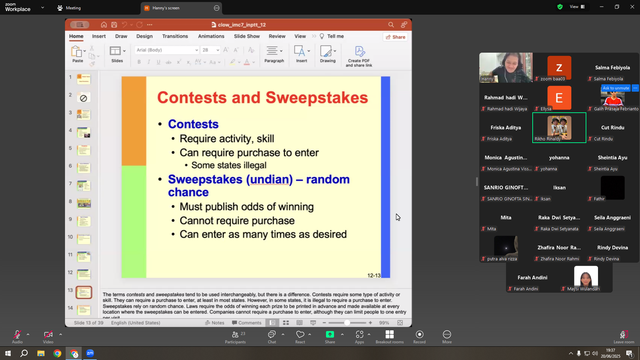Toggle Comments in status bar

point(247,323)
